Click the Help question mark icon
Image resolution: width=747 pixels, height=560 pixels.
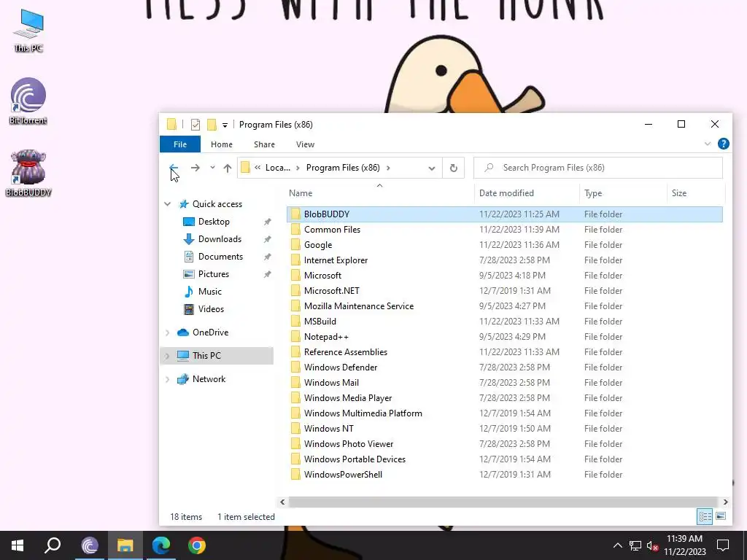point(723,144)
